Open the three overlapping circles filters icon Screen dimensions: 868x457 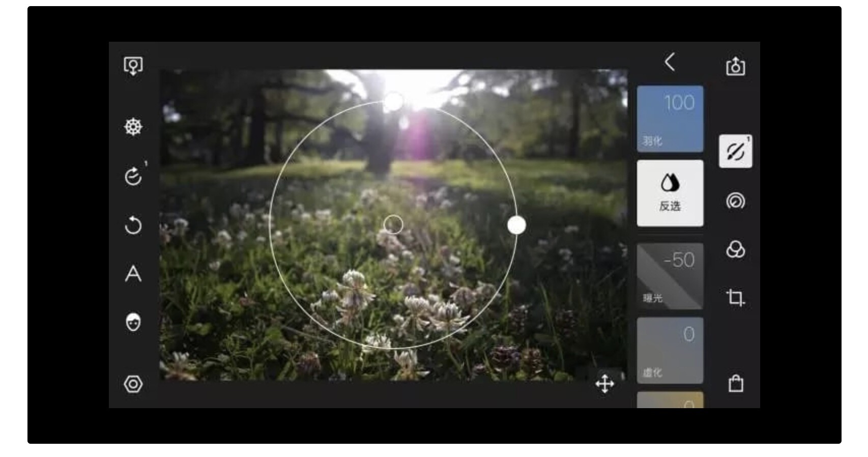(735, 249)
